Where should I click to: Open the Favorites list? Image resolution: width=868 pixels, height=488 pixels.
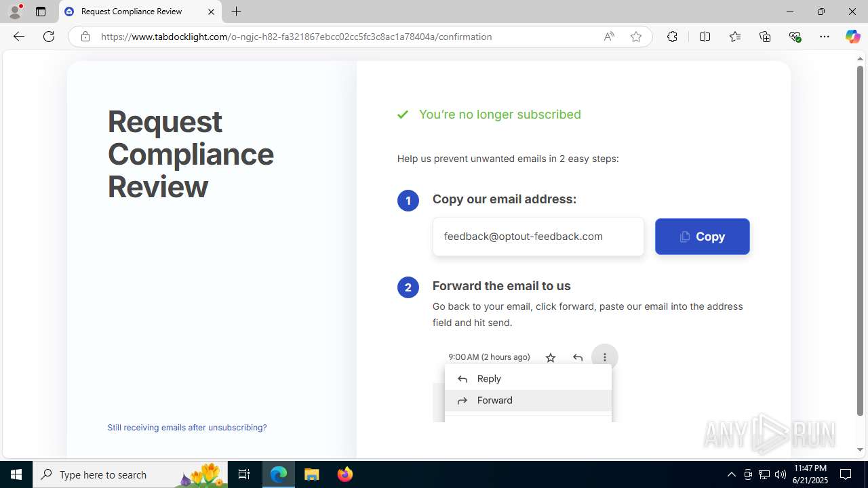(735, 37)
